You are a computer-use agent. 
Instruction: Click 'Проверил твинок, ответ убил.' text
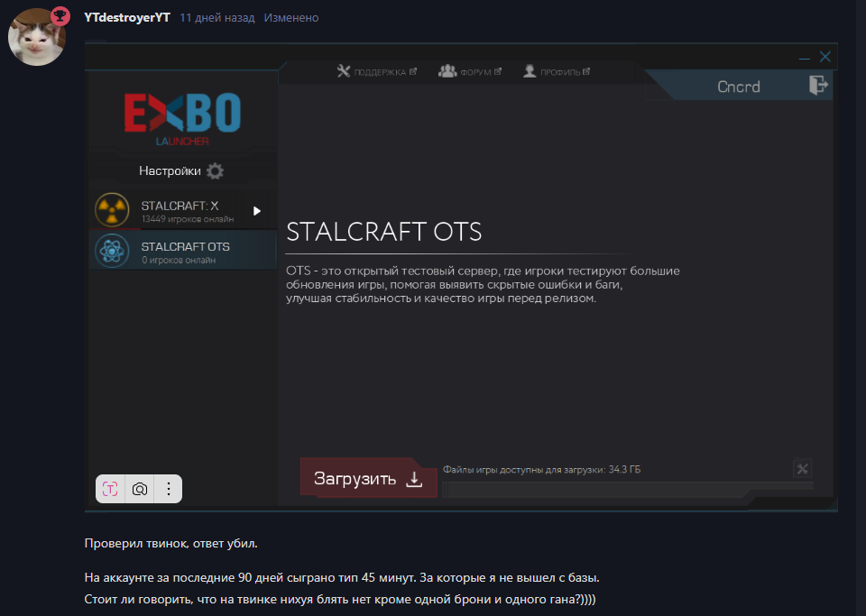click(171, 544)
